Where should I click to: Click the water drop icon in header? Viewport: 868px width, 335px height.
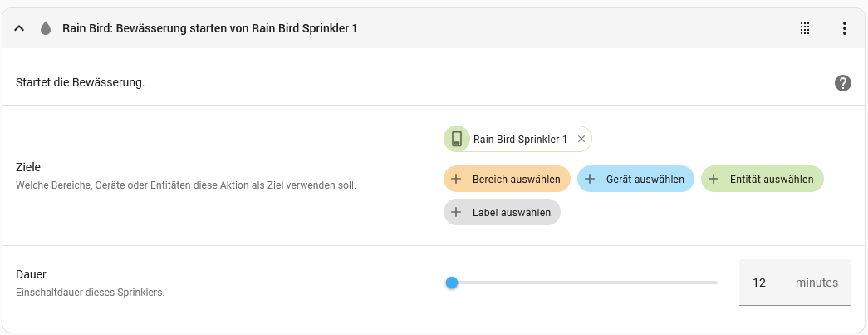[x=46, y=28]
